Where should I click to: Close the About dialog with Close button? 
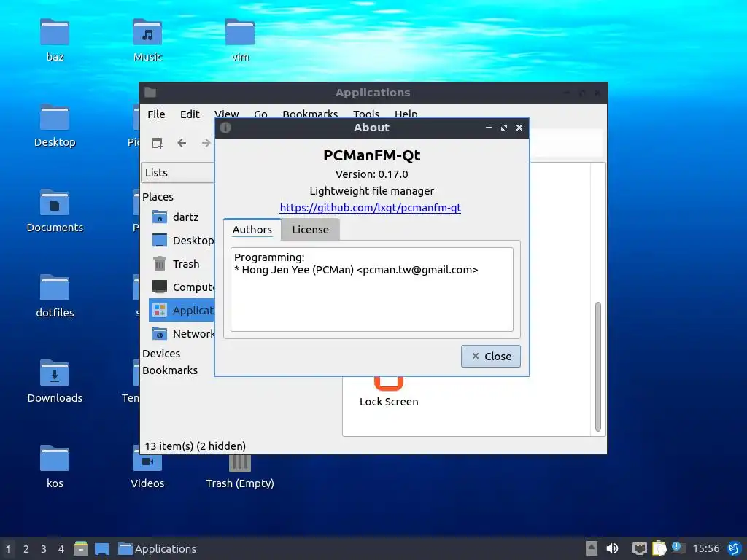[x=491, y=356]
